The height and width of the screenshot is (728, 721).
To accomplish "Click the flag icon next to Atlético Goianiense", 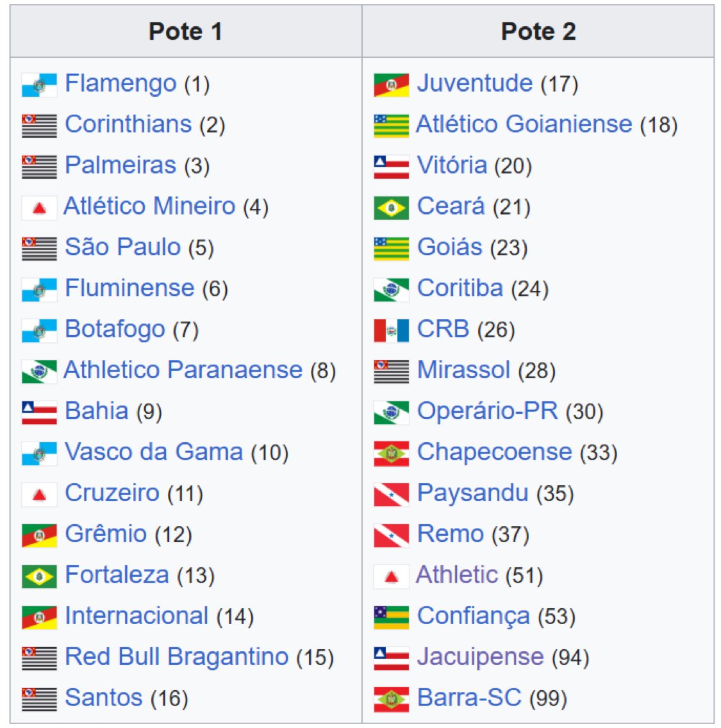I will point(391,126).
